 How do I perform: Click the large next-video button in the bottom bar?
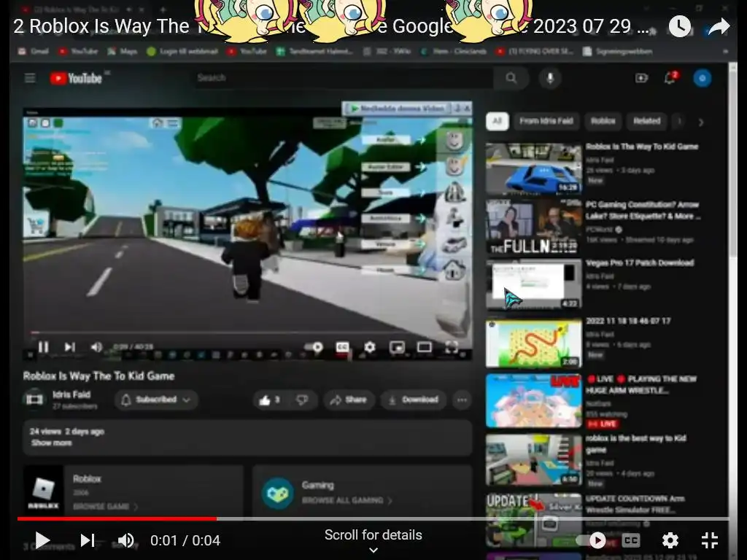pos(88,540)
